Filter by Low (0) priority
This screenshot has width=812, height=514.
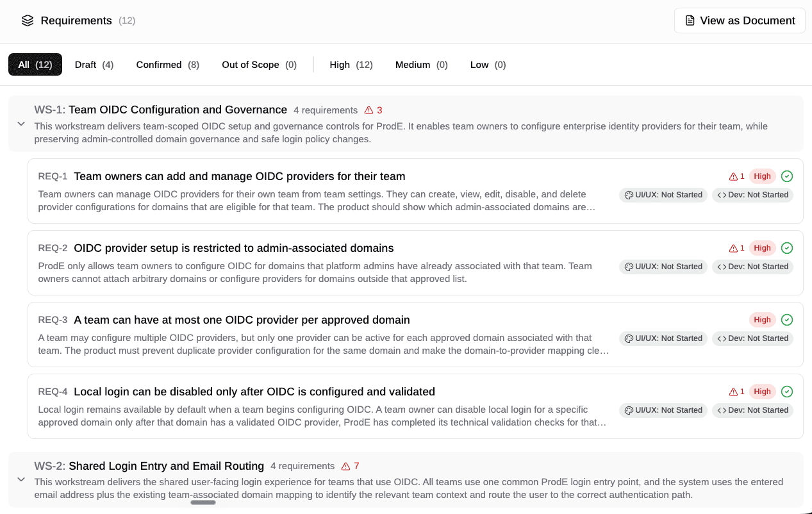point(488,65)
